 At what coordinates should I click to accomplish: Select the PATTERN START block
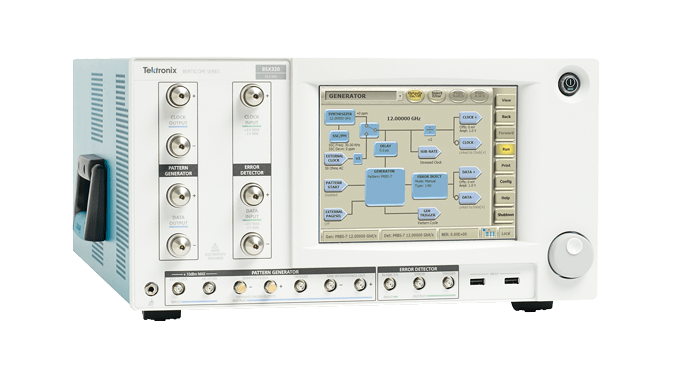335,186
